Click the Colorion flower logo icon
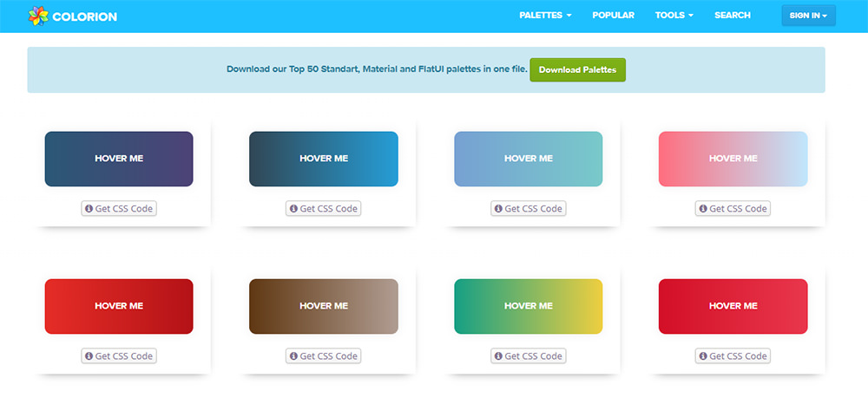 tap(38, 16)
